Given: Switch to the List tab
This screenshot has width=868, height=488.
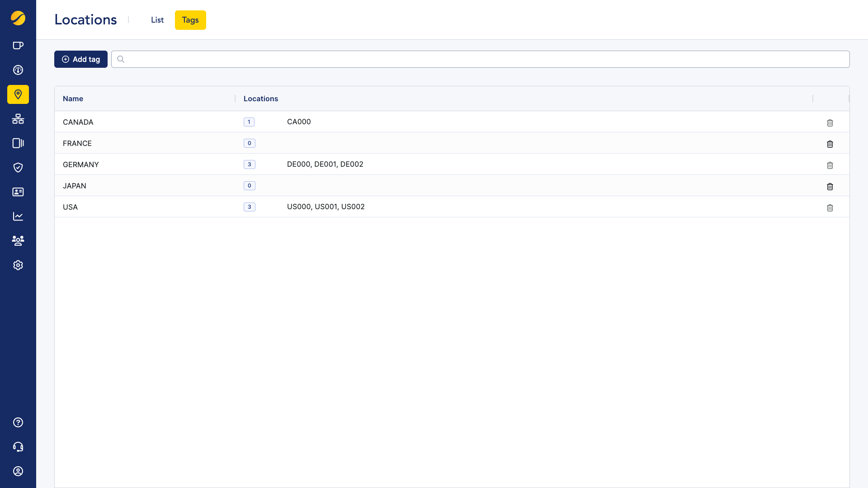Looking at the screenshot, I should [x=157, y=20].
